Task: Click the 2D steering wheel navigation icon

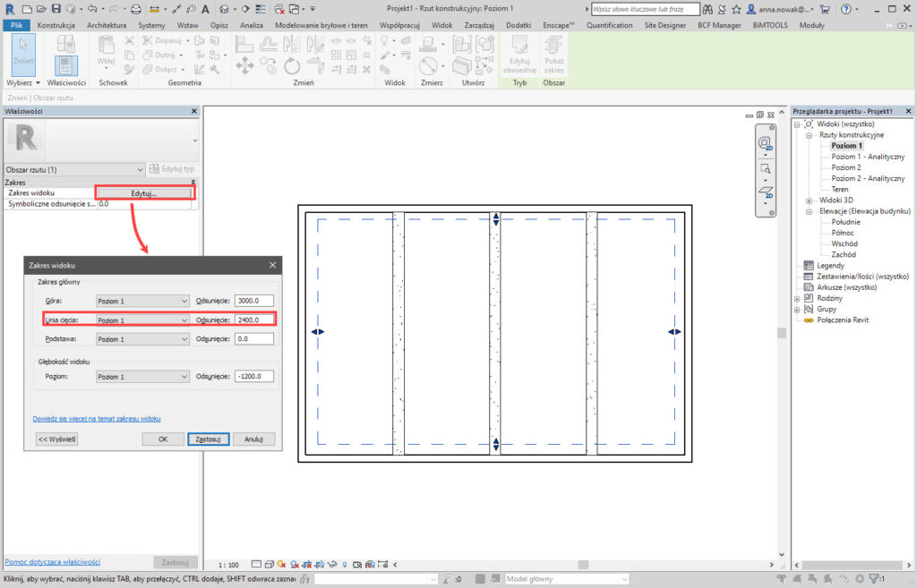Action: [765, 143]
